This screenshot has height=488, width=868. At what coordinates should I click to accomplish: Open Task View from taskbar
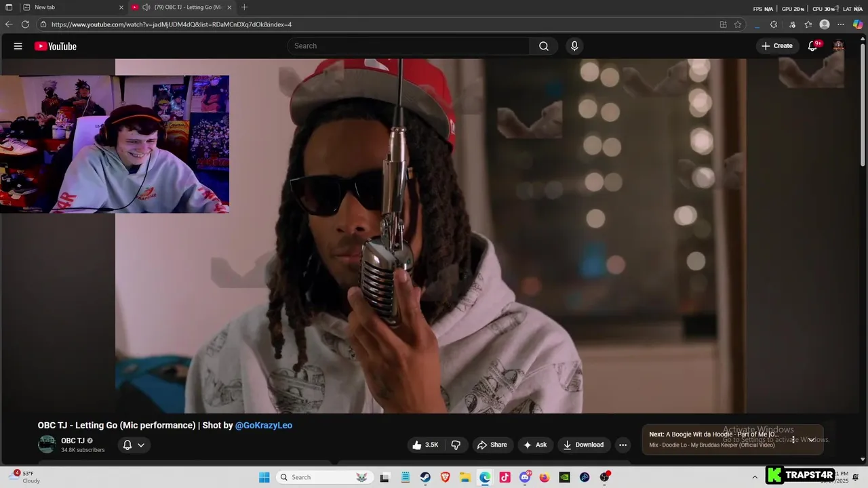pos(384,477)
